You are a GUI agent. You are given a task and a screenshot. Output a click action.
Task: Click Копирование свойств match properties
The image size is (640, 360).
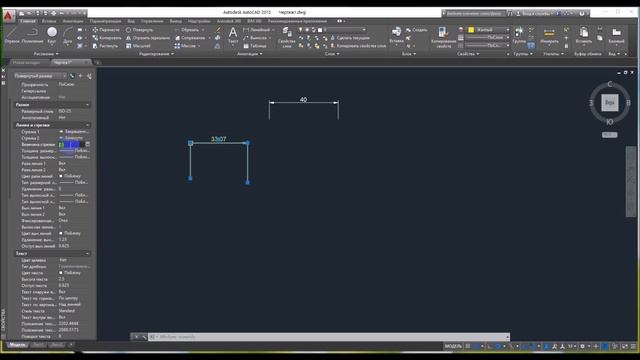[x=443, y=37]
